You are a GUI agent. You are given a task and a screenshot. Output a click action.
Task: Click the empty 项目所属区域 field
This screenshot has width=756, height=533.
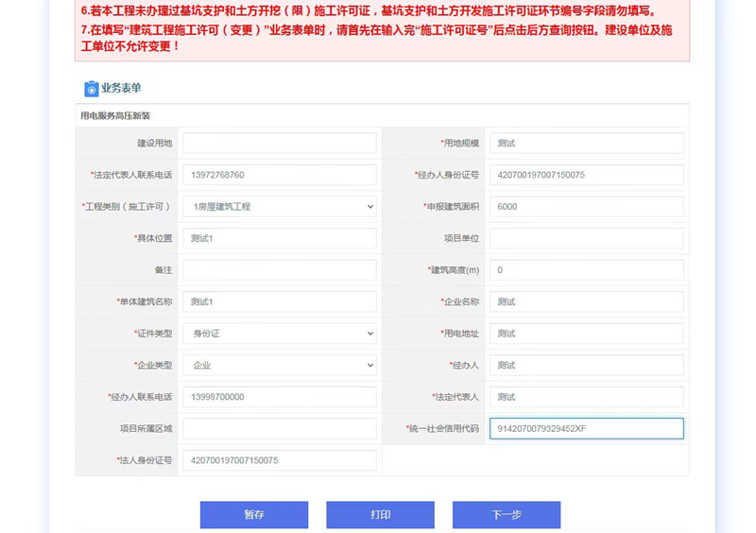tap(280, 428)
